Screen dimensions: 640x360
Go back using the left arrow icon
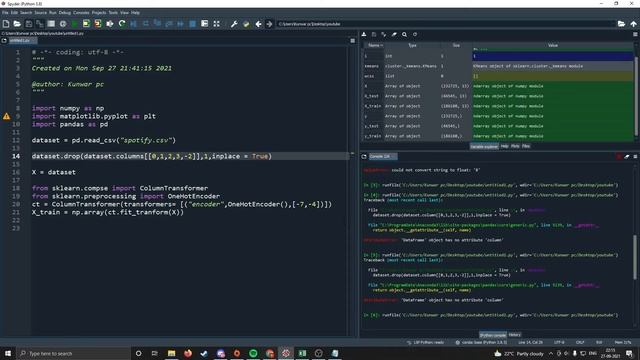pyautogui.click(x=258, y=24)
